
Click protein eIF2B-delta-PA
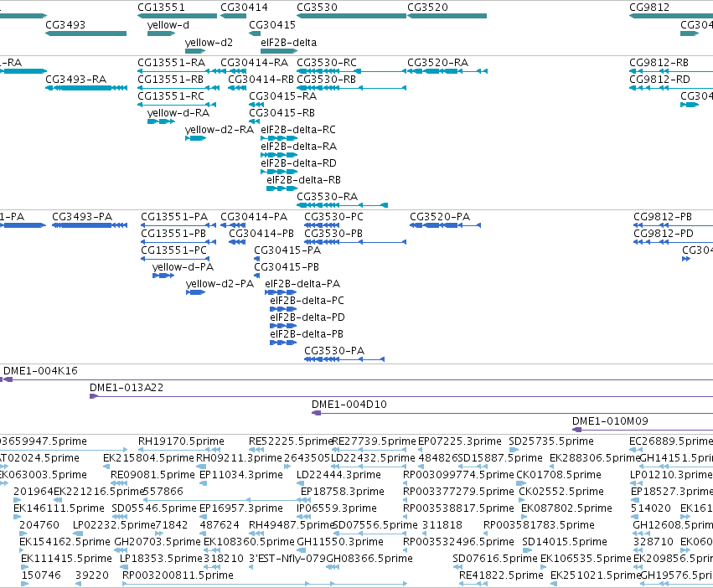coord(302,284)
